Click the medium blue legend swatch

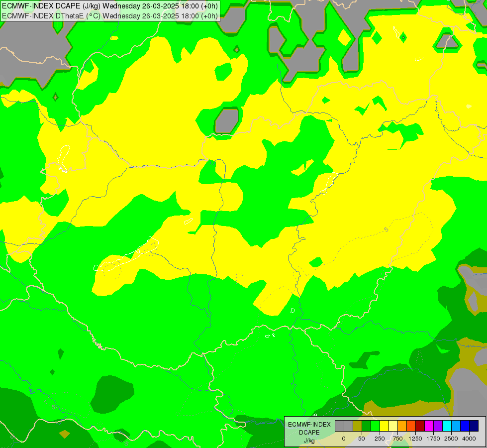pos(465,426)
